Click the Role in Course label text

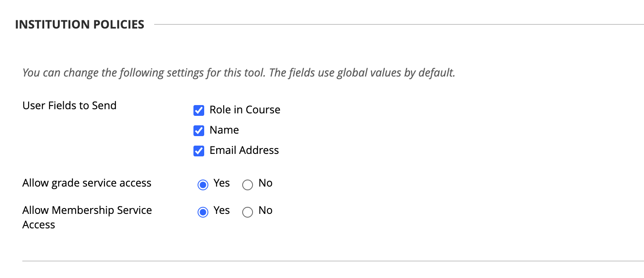pos(245,110)
